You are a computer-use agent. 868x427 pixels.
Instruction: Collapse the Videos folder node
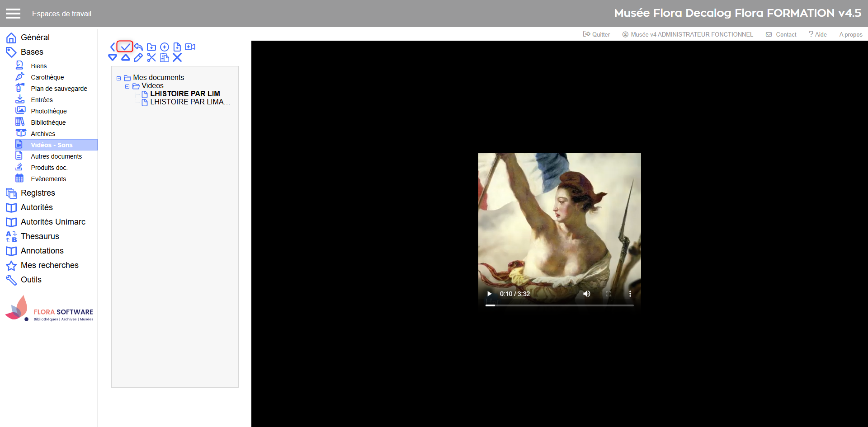click(x=127, y=86)
